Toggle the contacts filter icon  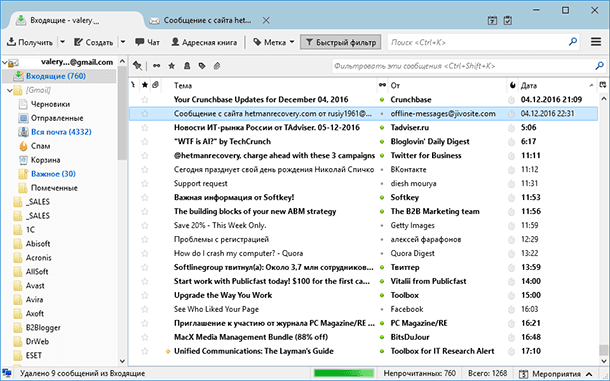[187, 66]
